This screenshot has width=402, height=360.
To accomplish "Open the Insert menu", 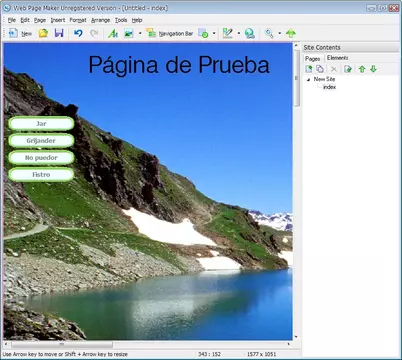I will coord(58,20).
